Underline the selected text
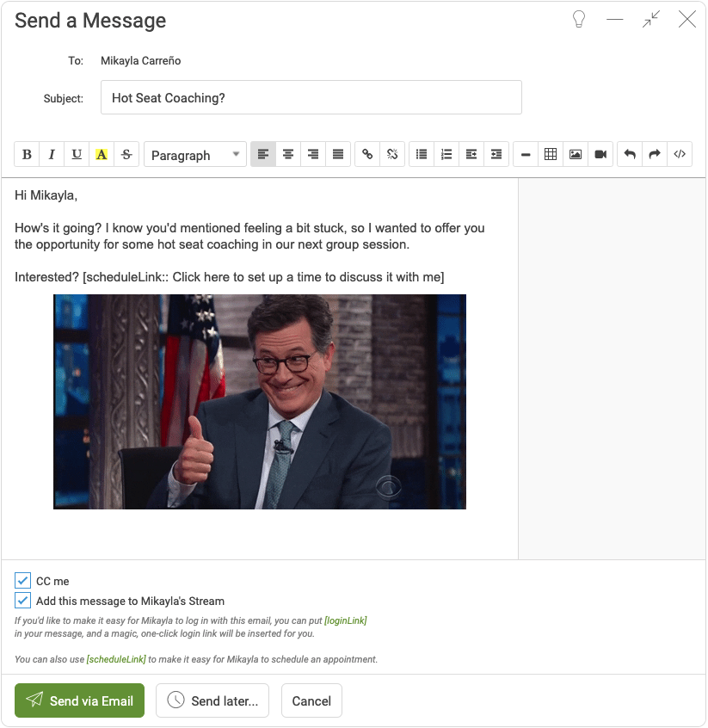The height and width of the screenshot is (728, 708). (x=77, y=154)
